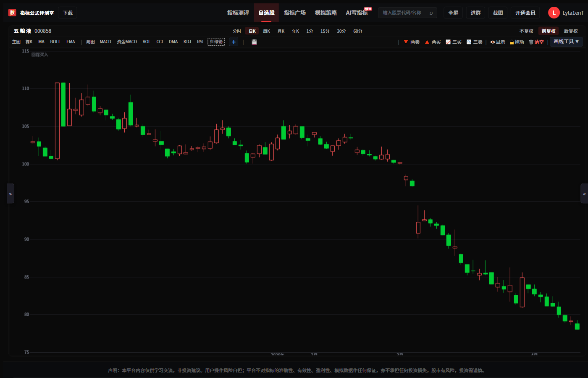Click the 全屏 fullscreen button
Image resolution: width=588 pixels, height=378 pixels.
[x=453, y=13]
